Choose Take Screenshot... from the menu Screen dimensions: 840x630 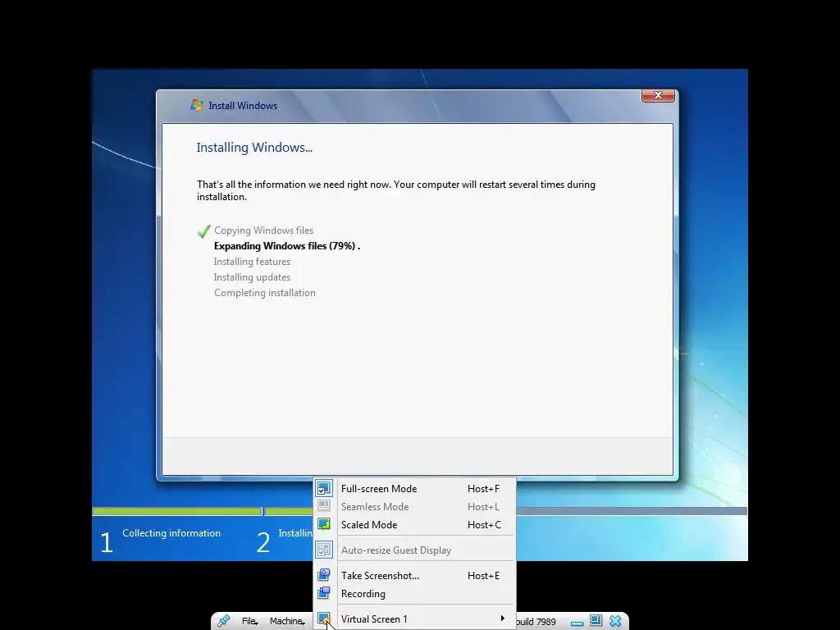pos(414,576)
